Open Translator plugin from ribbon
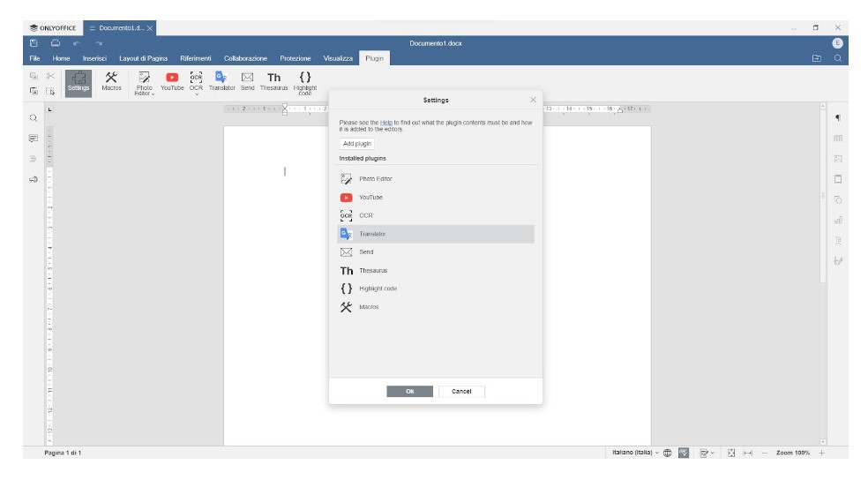 click(x=222, y=81)
